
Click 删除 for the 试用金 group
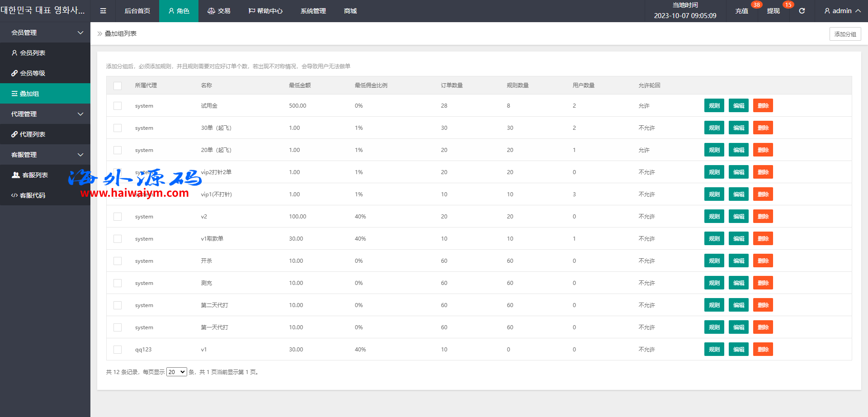tap(763, 105)
